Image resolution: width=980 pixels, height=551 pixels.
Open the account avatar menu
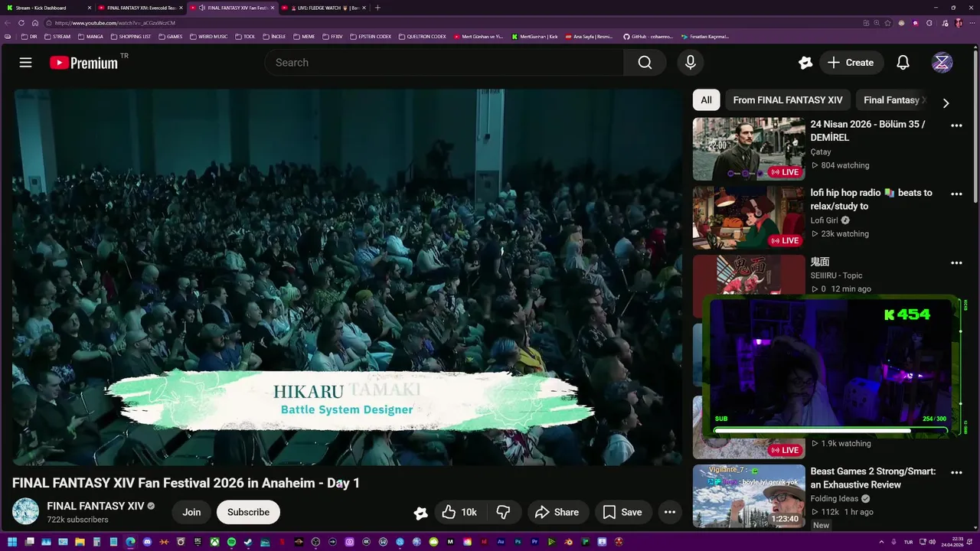pyautogui.click(x=942, y=63)
